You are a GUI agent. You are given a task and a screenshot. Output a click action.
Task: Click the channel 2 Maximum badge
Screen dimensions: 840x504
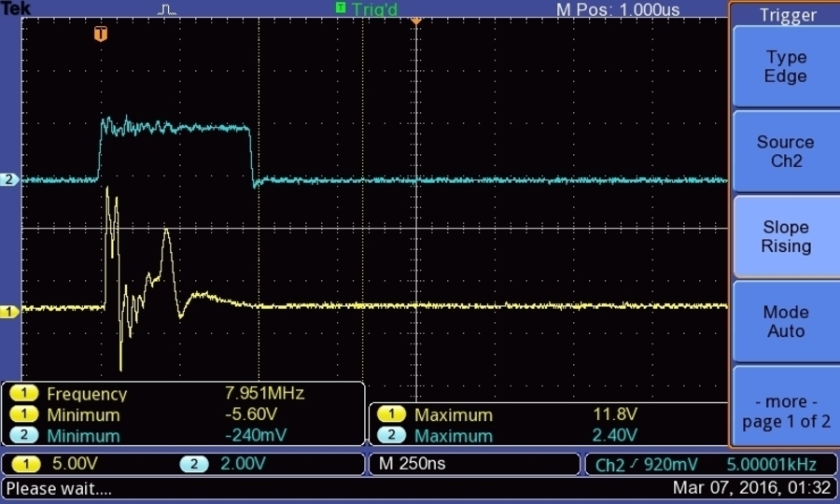[x=392, y=435]
